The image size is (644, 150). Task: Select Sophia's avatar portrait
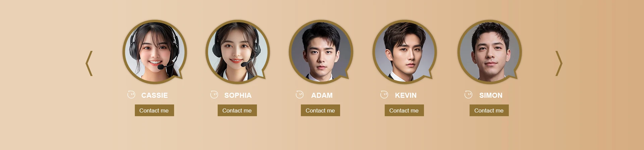(237, 52)
